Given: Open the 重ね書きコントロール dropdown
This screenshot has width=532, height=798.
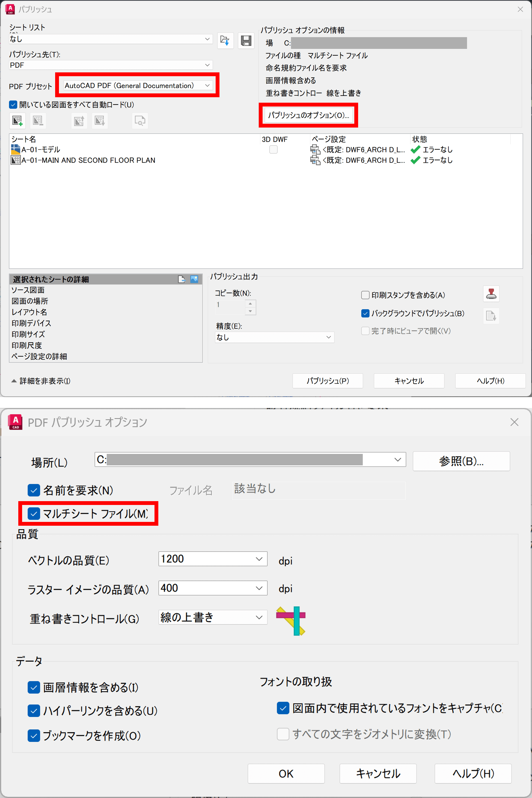Looking at the screenshot, I should [x=213, y=617].
